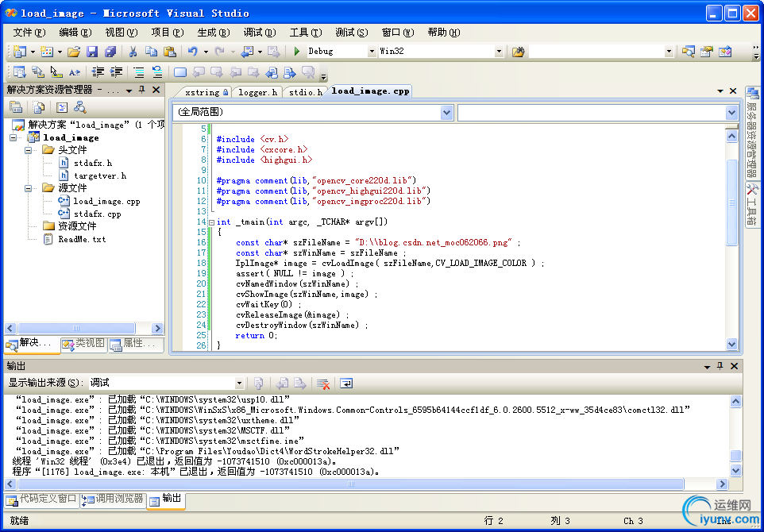Click the Properties icon in Solution Explorer toolbar
764x532 pixels.
point(16,107)
